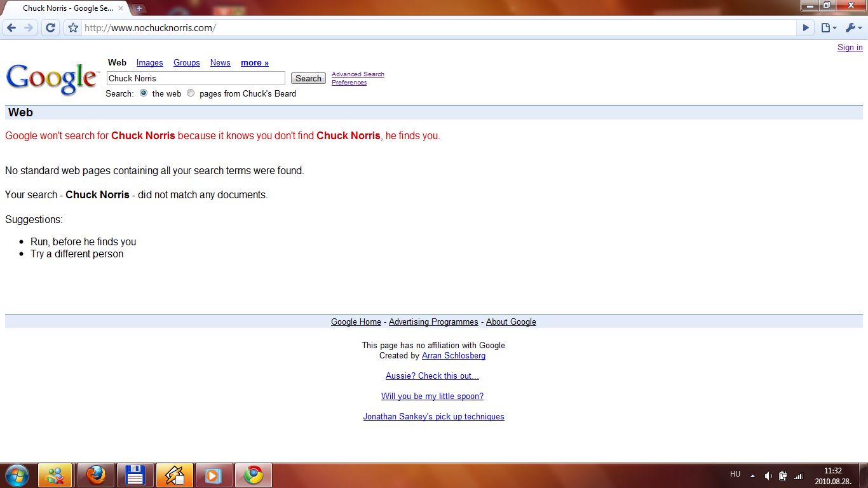Click the "Run, before he finds you" suggestion

83,242
